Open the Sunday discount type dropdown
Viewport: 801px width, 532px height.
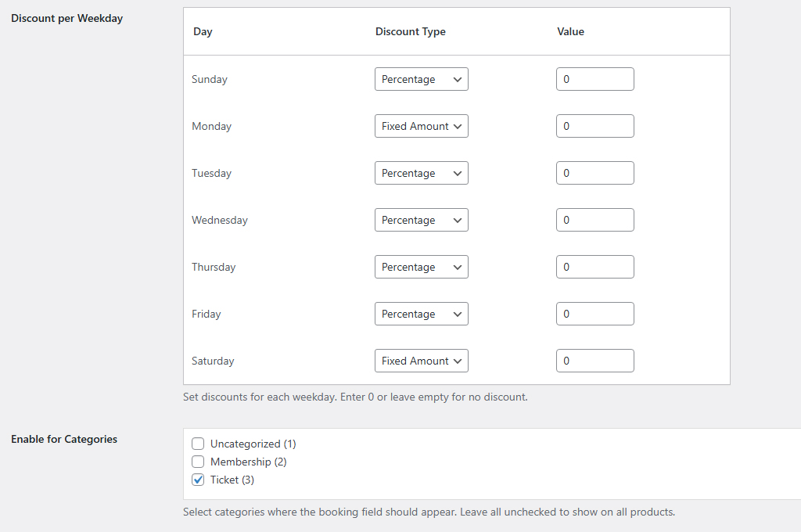pos(421,79)
